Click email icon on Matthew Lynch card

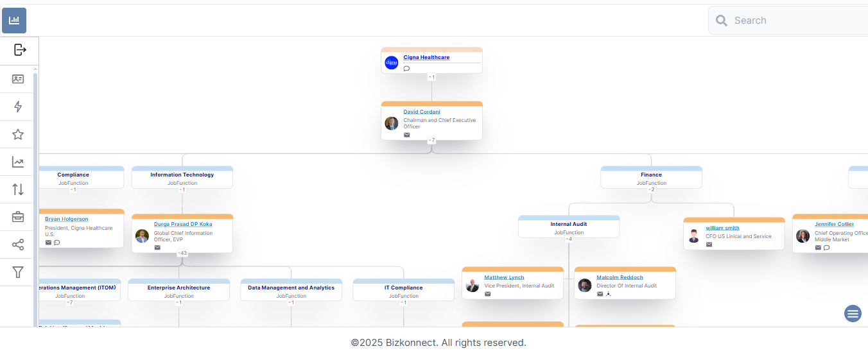click(488, 293)
